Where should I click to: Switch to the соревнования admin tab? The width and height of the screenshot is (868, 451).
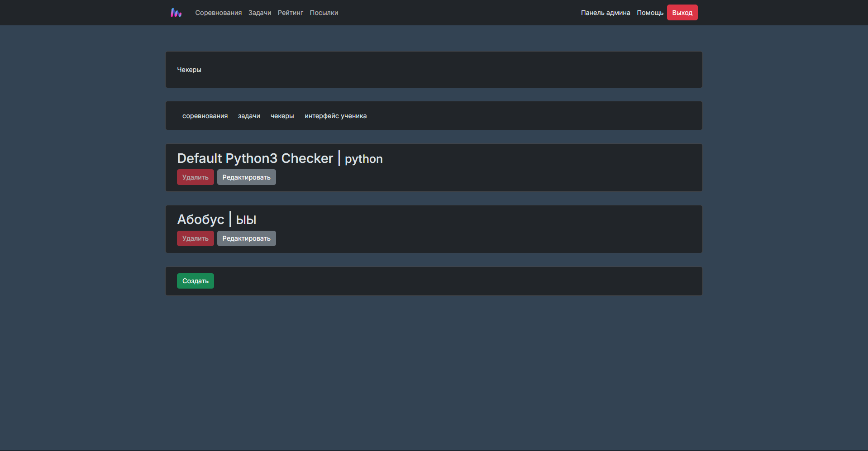(x=205, y=116)
